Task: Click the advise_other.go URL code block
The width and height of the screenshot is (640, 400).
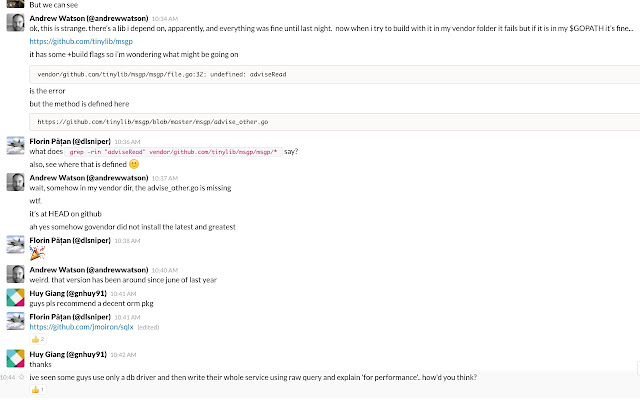Action: click(x=335, y=122)
